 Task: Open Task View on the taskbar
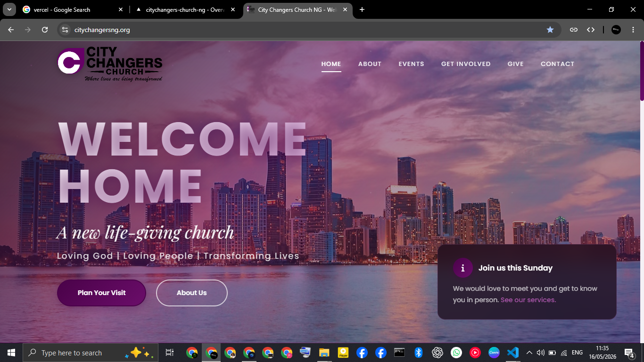coord(170,353)
